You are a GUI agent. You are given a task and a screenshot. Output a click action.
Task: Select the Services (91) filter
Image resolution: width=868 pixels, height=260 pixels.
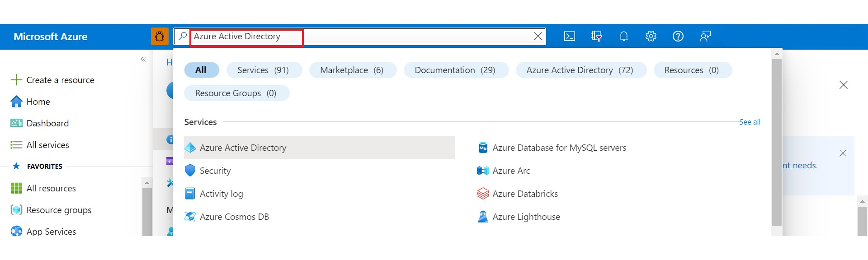coord(263,70)
